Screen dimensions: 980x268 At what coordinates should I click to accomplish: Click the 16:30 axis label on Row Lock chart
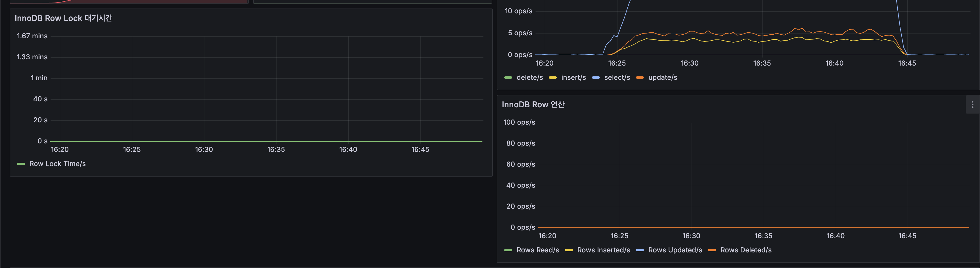coord(204,149)
